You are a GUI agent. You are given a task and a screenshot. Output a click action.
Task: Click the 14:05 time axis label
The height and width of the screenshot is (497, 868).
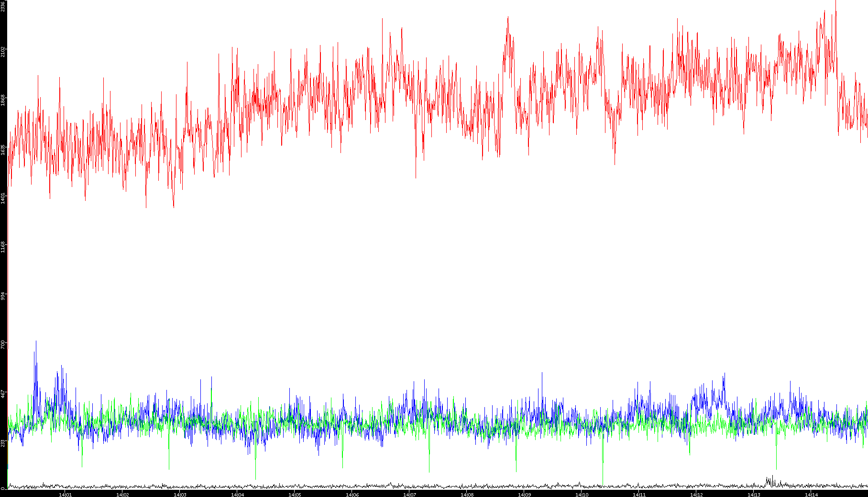click(295, 495)
